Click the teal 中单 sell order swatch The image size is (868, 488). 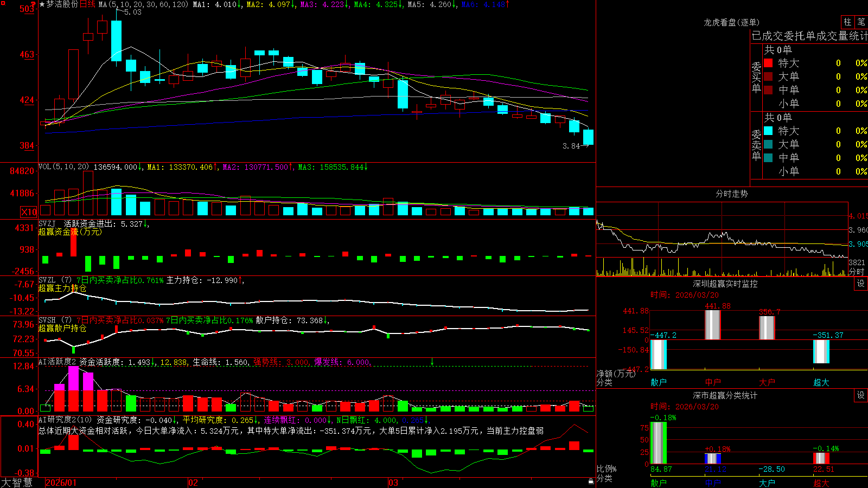click(x=768, y=158)
